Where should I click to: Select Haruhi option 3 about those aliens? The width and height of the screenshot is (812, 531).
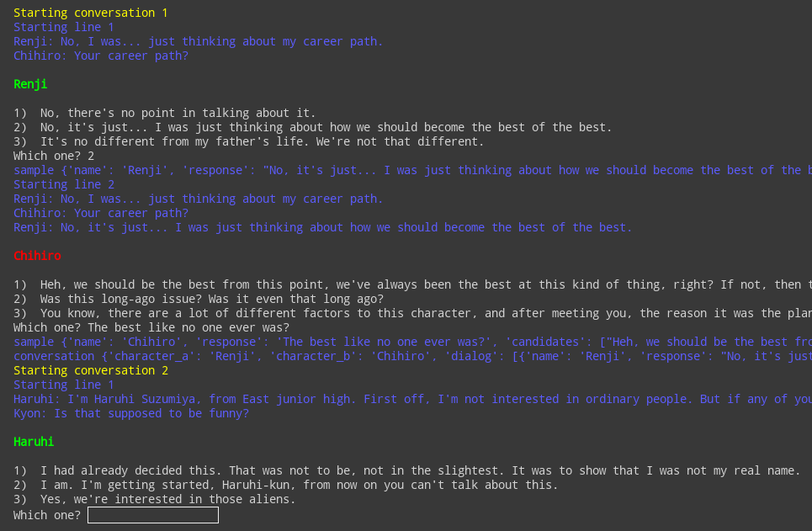click(154, 499)
